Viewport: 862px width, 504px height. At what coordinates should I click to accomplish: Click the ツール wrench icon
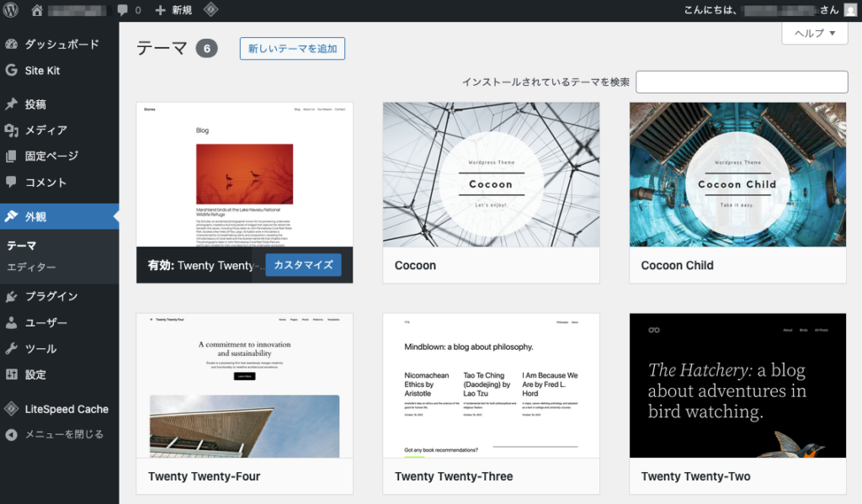12,348
